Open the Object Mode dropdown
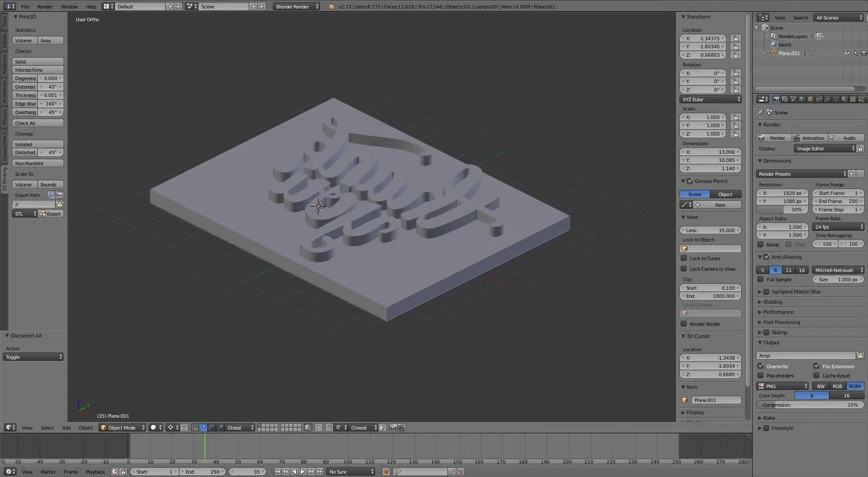 click(x=122, y=428)
